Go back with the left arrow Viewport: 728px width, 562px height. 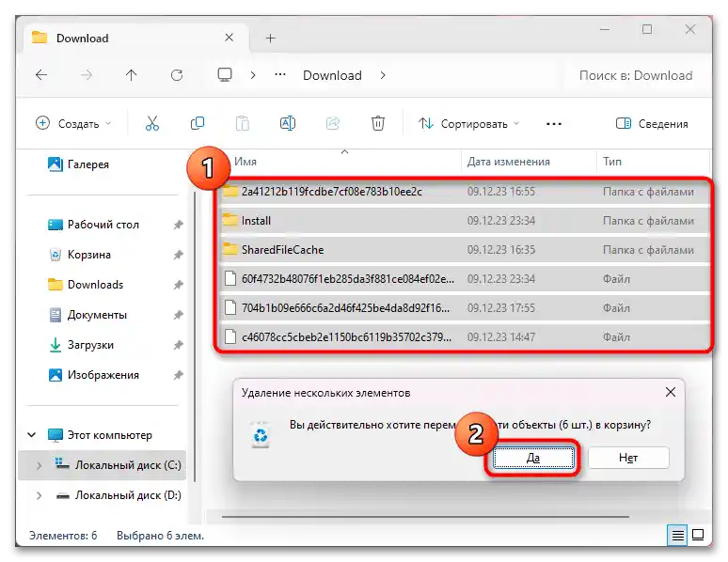tap(41, 75)
